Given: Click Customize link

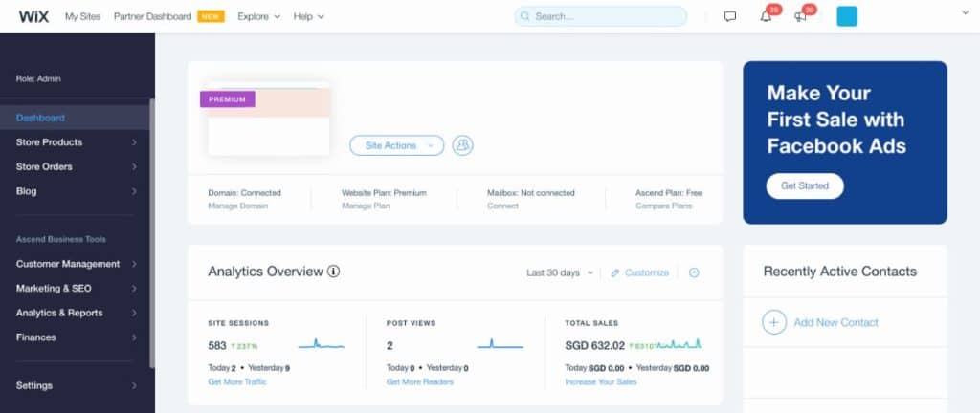Looking at the screenshot, I should pos(647,272).
